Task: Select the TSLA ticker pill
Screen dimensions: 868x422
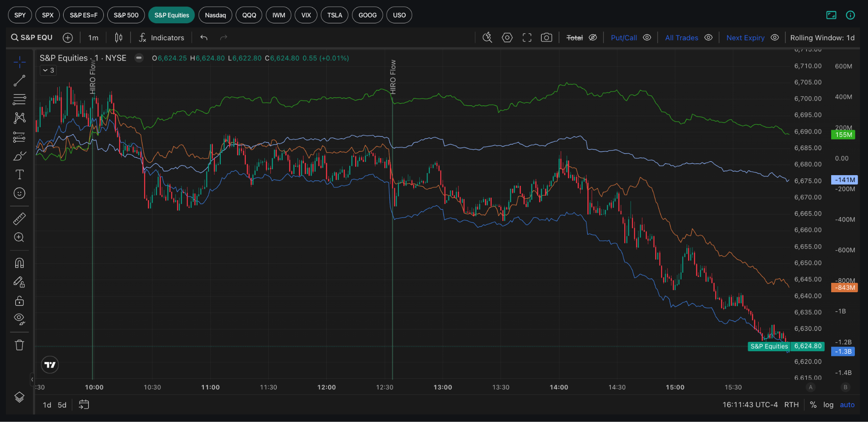Action: coord(334,15)
